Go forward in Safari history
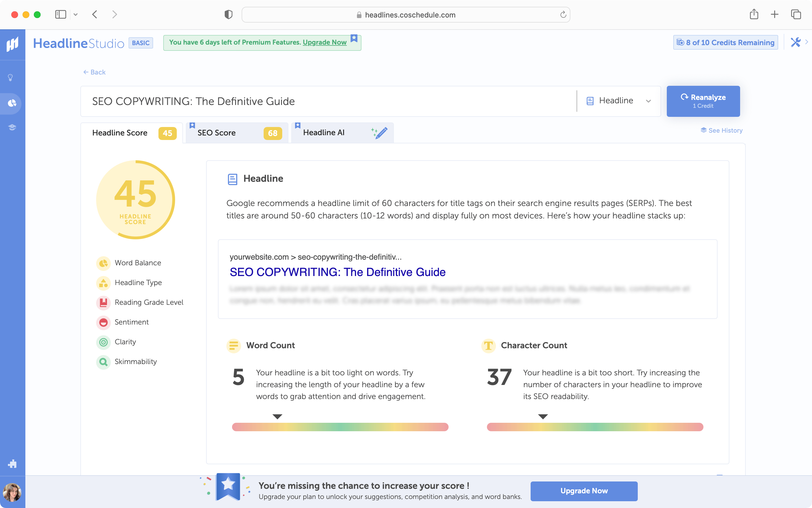This screenshot has width=812, height=508. pyautogui.click(x=115, y=14)
